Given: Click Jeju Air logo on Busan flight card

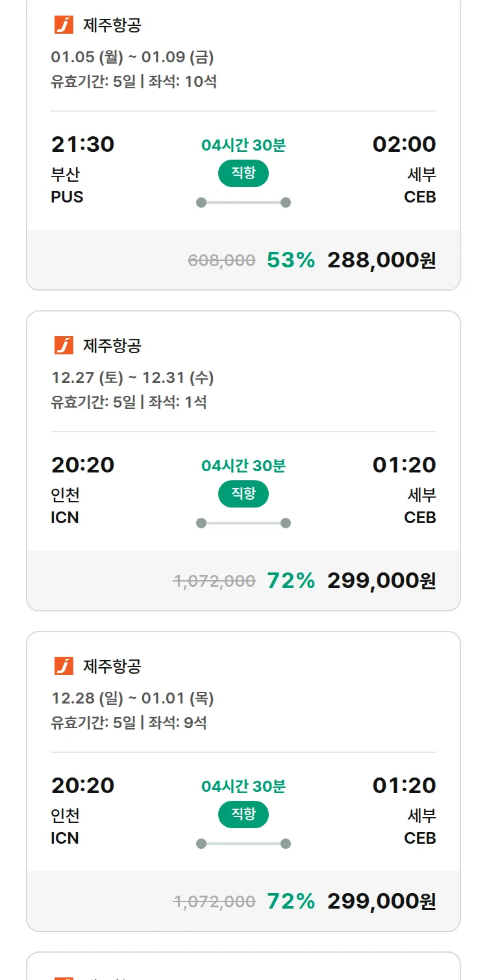Looking at the screenshot, I should coord(64,25).
